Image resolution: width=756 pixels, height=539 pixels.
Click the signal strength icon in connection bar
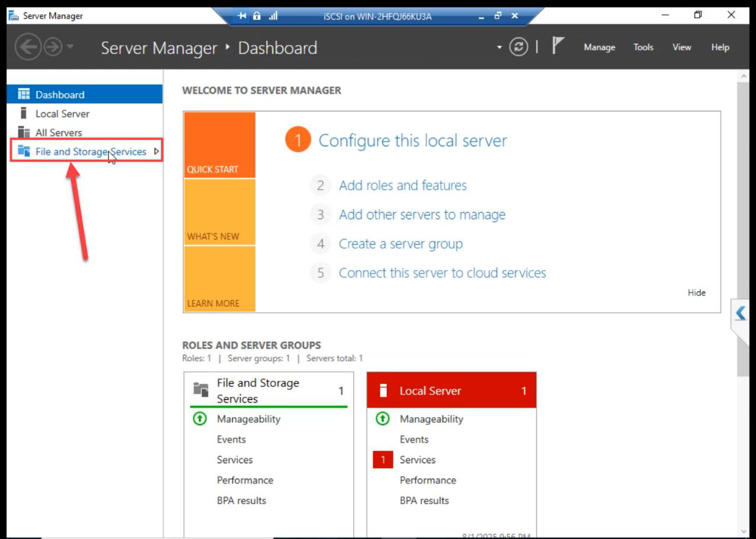[x=273, y=16]
